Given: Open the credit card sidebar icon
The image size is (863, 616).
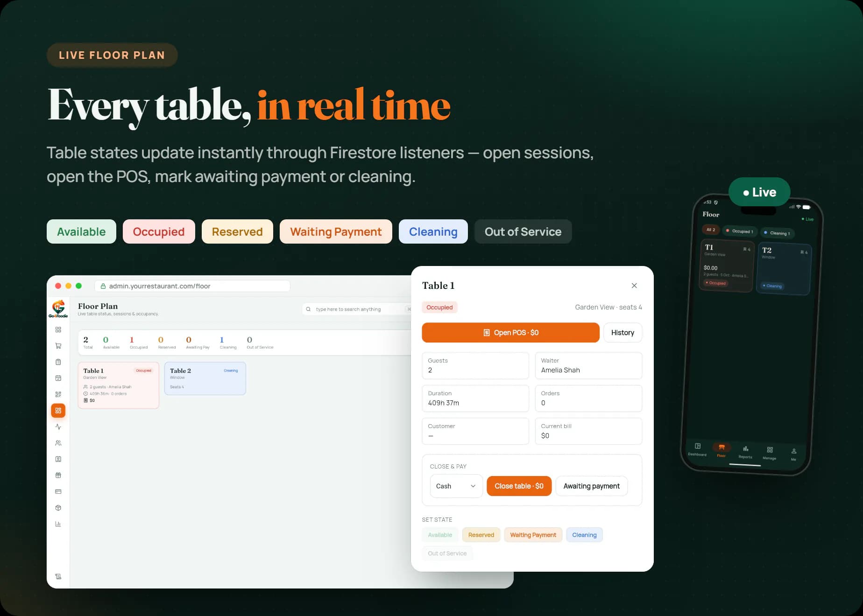Looking at the screenshot, I should pyautogui.click(x=58, y=491).
